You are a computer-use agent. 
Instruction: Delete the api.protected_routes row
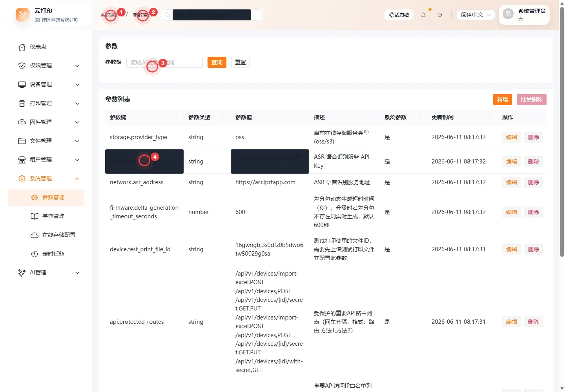[x=534, y=322]
